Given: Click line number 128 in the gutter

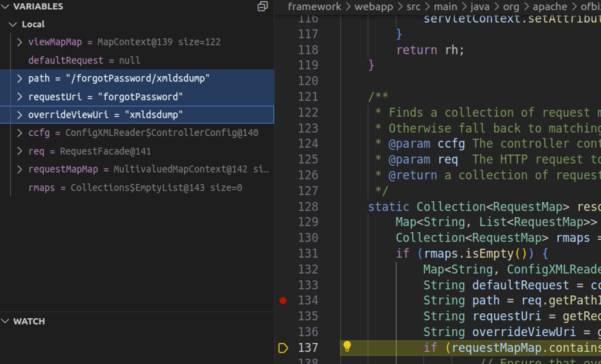Looking at the screenshot, I should tap(308, 207).
